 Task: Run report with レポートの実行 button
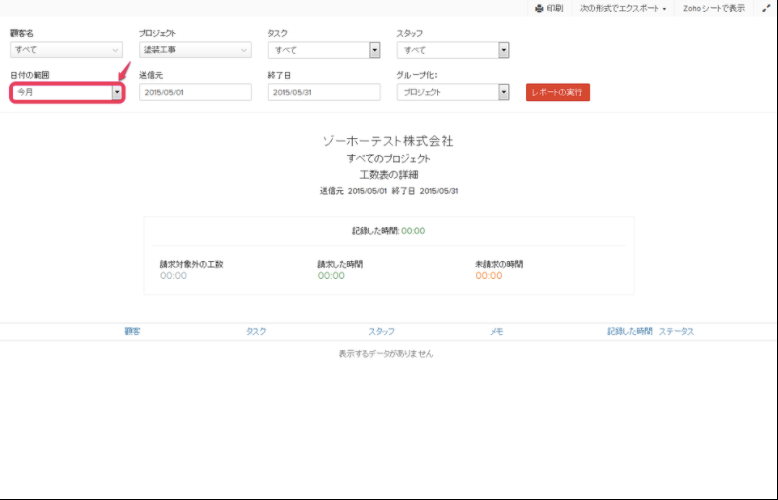coord(558,92)
